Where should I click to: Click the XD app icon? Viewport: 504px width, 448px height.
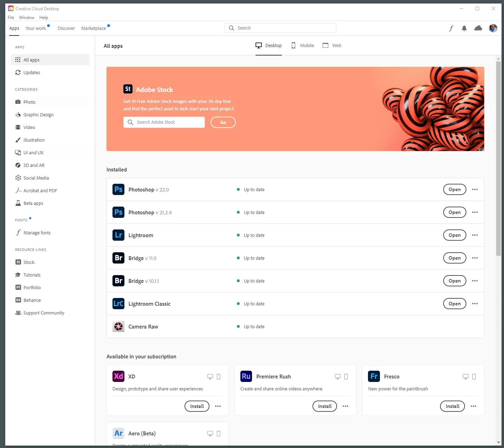pyautogui.click(x=118, y=376)
